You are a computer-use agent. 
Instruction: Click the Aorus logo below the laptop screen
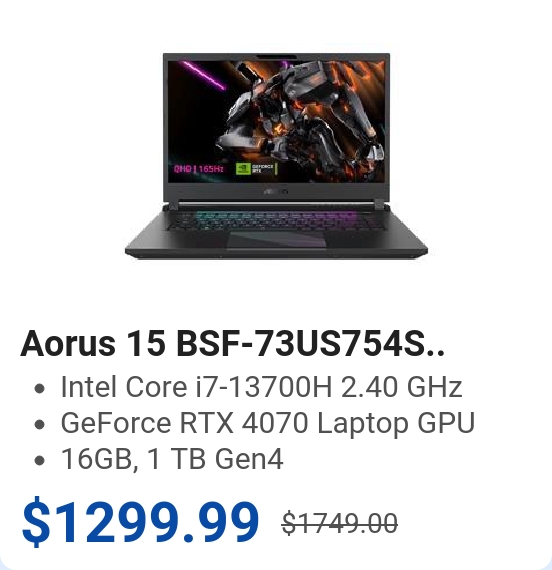coord(276,191)
